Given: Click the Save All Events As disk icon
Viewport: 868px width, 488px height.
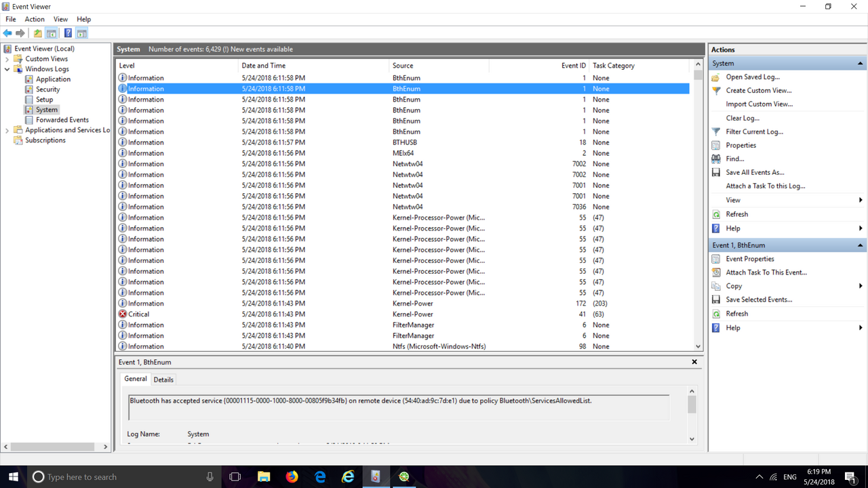Looking at the screenshot, I should [716, 172].
